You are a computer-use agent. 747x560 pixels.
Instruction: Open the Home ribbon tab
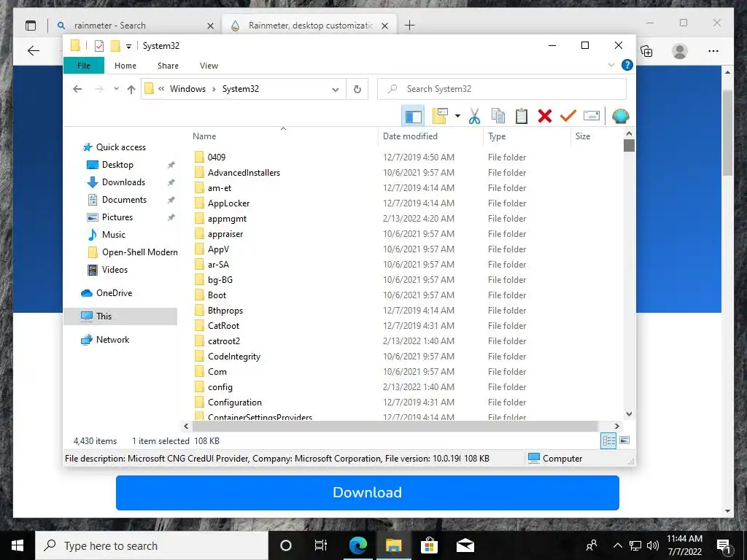coord(125,66)
